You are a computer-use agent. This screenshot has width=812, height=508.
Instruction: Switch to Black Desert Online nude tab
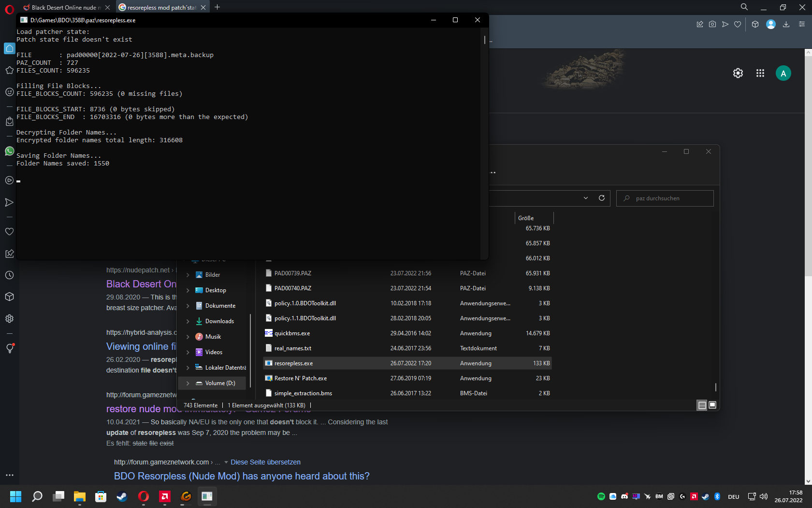point(64,7)
